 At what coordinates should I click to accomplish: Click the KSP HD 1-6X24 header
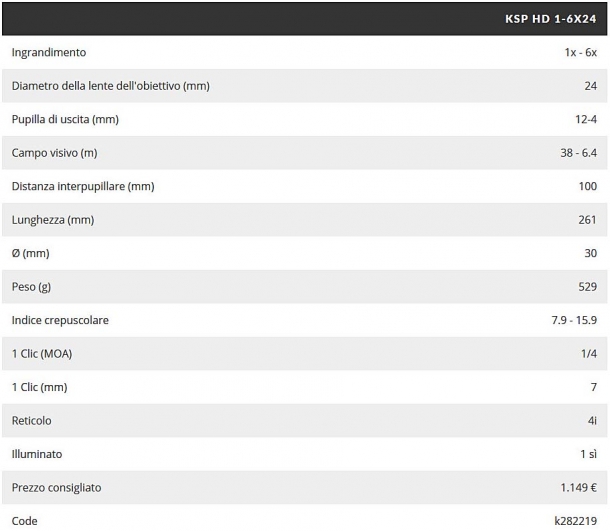pos(550,19)
